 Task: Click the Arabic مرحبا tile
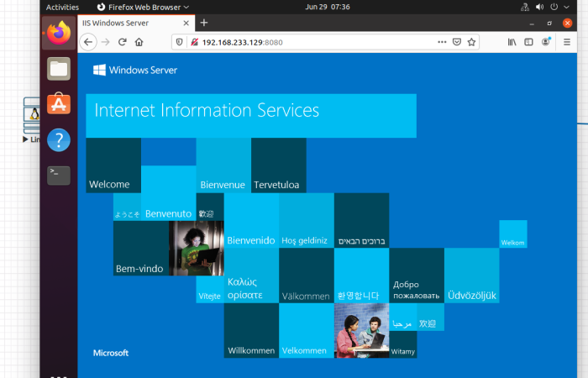pos(403,317)
